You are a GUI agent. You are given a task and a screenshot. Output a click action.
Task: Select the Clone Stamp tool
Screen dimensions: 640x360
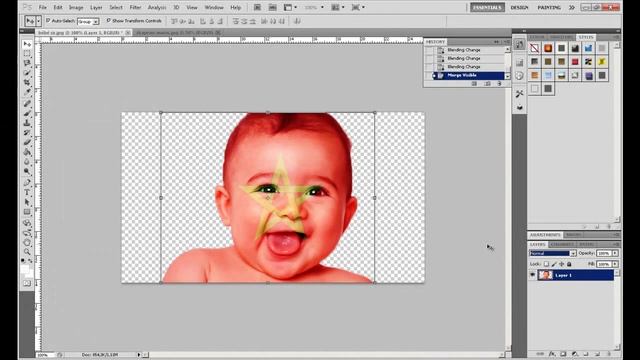pos(27,123)
